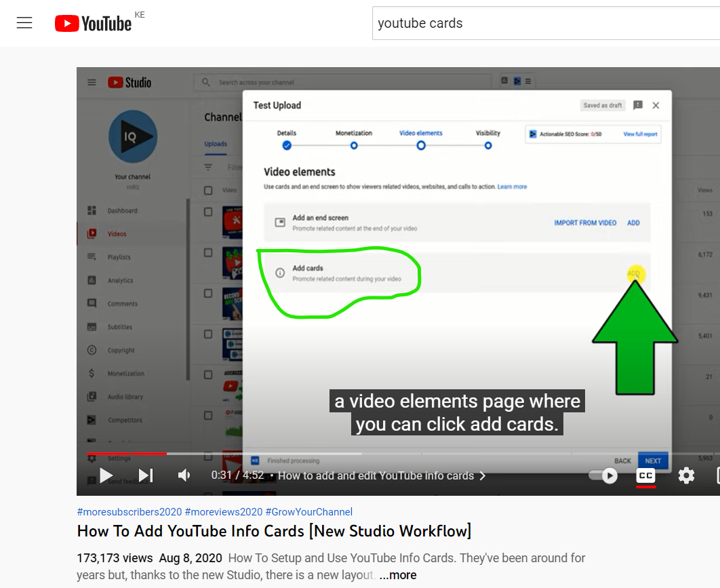Click the Monetization dollar icon in sidebar
720x588 pixels.
(x=92, y=374)
